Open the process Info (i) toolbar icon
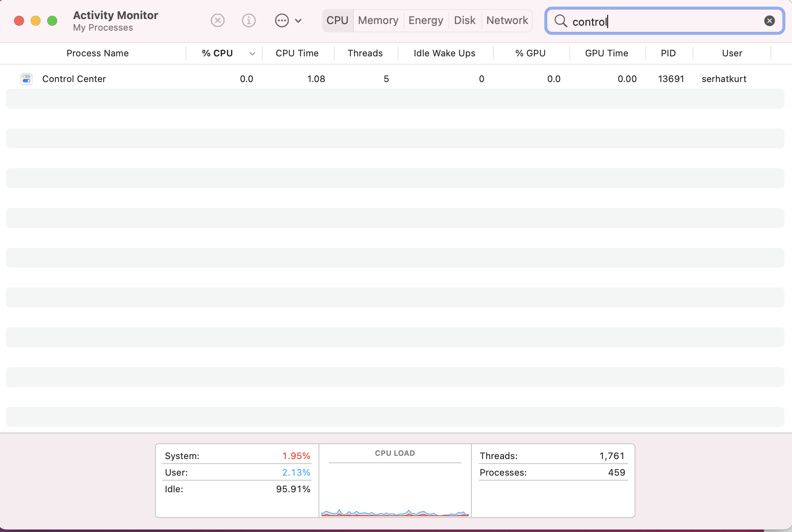Image resolution: width=792 pixels, height=532 pixels. point(249,20)
